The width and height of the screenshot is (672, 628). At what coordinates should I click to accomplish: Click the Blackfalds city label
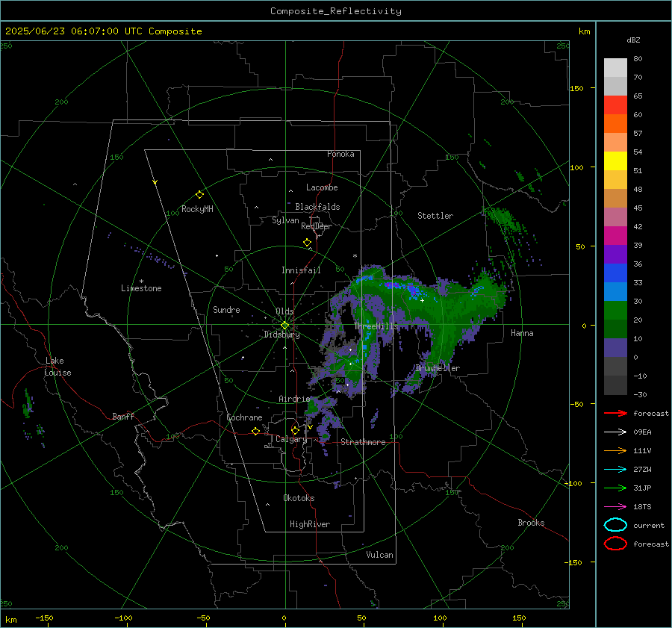point(317,207)
